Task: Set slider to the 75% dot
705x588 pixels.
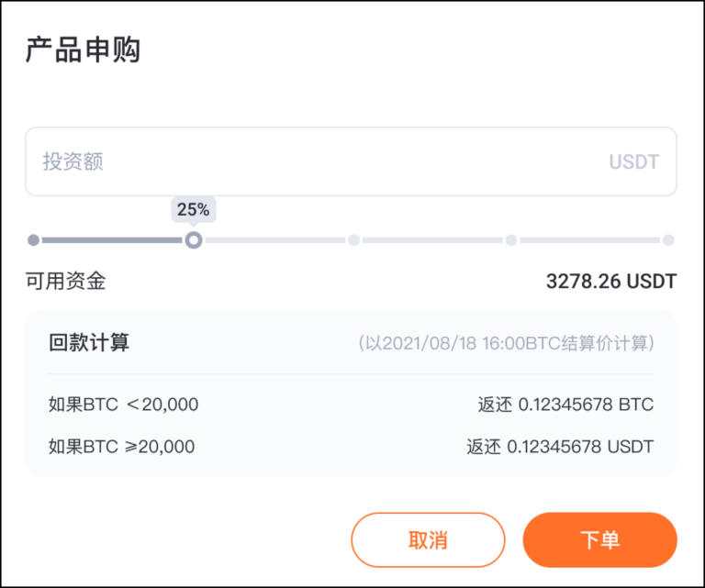Action: point(511,240)
